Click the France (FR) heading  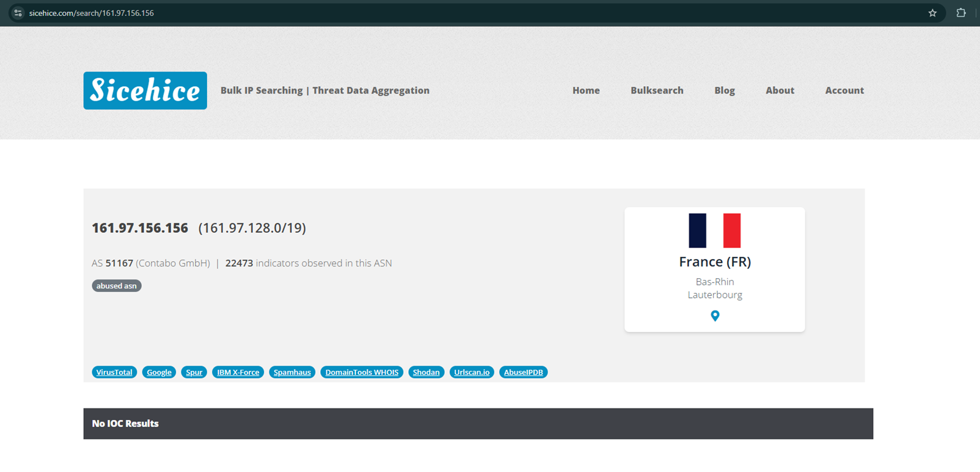[715, 262]
